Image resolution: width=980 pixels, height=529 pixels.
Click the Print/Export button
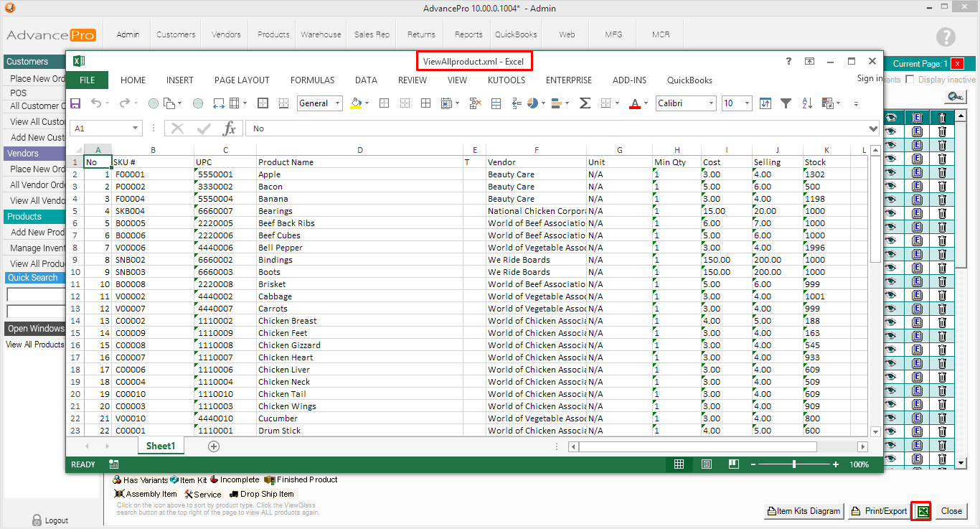[x=879, y=511]
